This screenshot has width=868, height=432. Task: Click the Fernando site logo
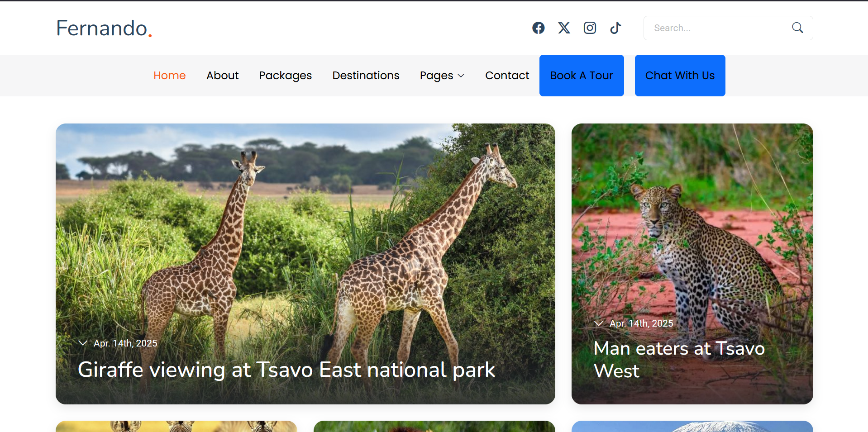tap(104, 28)
